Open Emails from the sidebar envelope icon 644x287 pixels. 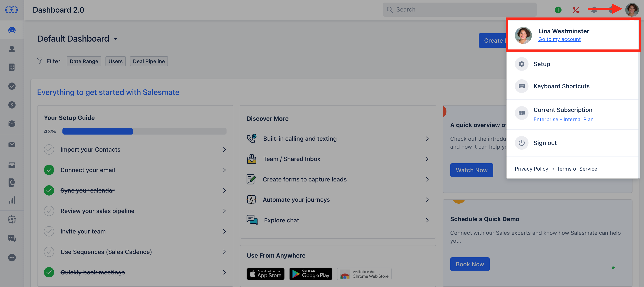coord(12,144)
